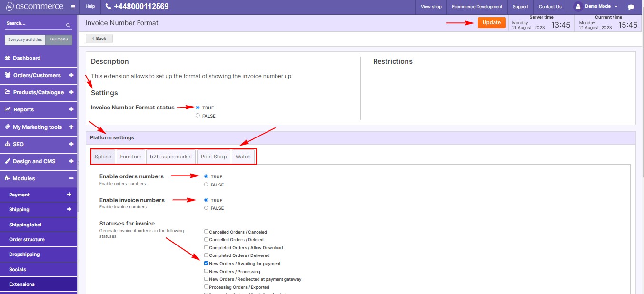The image size is (644, 294).
Task: Open Dashboard from the sidebar
Action: point(27,58)
